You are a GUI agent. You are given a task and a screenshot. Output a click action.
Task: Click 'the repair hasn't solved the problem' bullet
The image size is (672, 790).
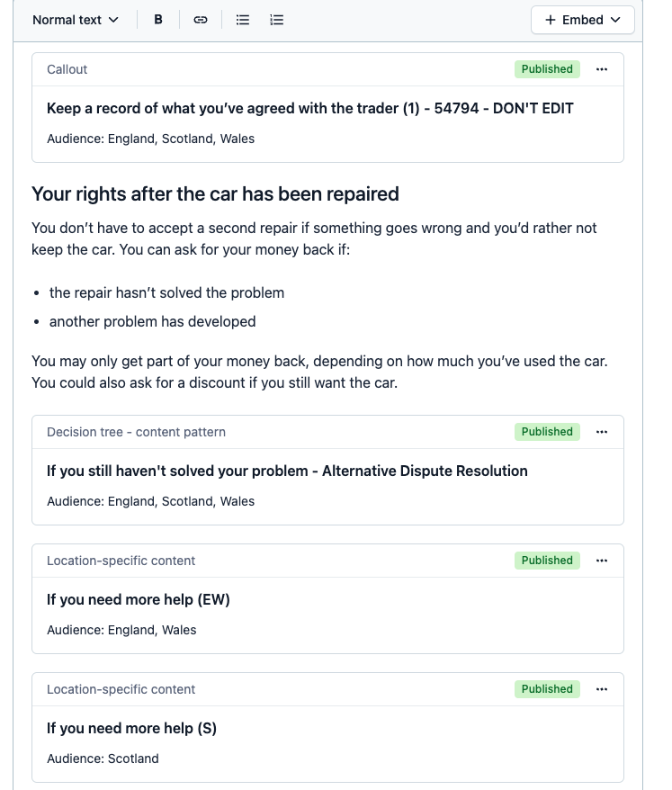pos(166,292)
